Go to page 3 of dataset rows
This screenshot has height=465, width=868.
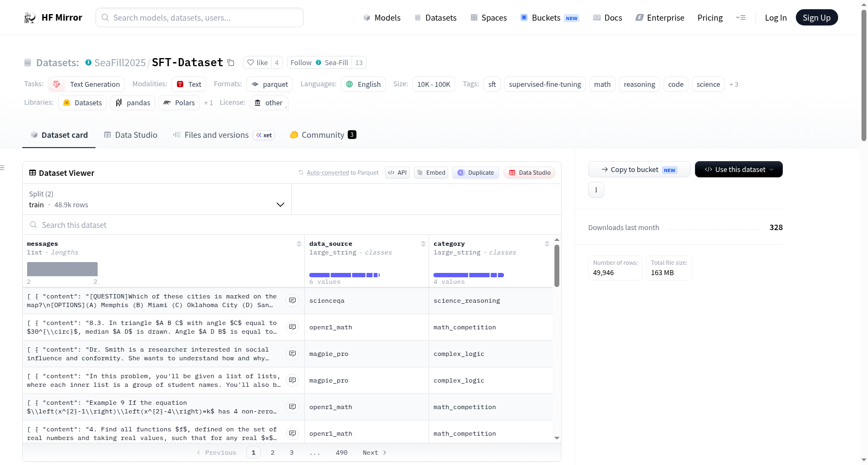click(x=291, y=453)
